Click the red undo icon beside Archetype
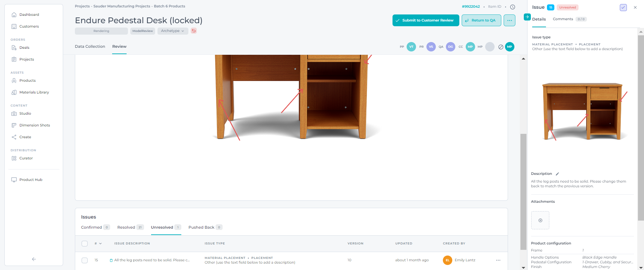The width and height of the screenshot is (644, 270). [x=194, y=31]
